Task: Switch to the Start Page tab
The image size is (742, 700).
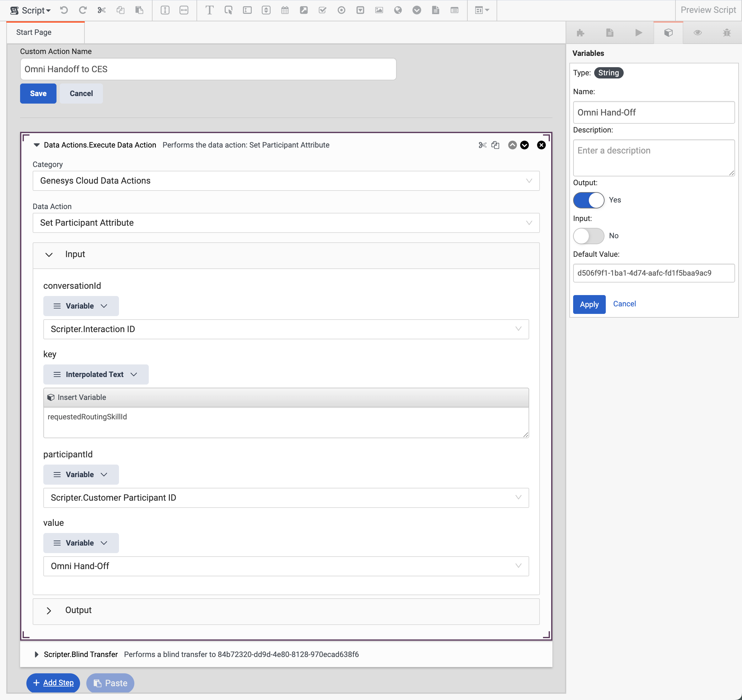Action: (34, 32)
